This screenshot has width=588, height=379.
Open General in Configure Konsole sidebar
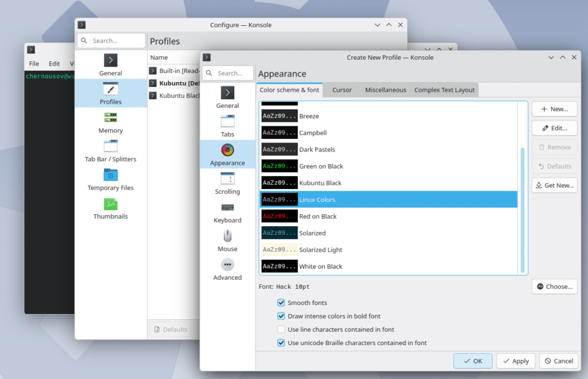tap(110, 65)
